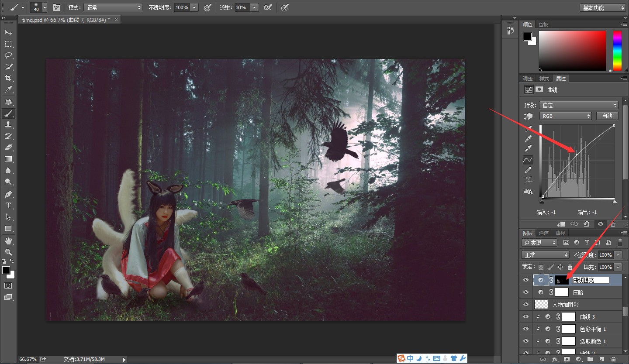Select the Rectangle shape tool
This screenshot has height=364, width=629.
[x=8, y=228]
